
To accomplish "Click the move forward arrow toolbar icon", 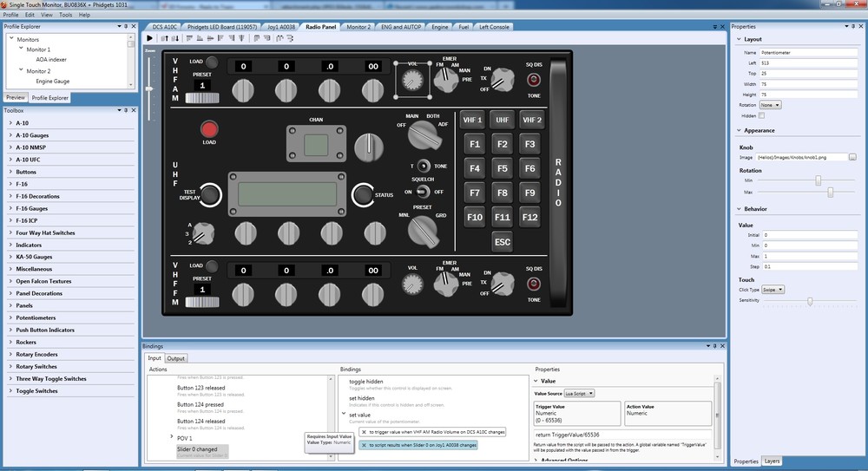I will (164, 38).
